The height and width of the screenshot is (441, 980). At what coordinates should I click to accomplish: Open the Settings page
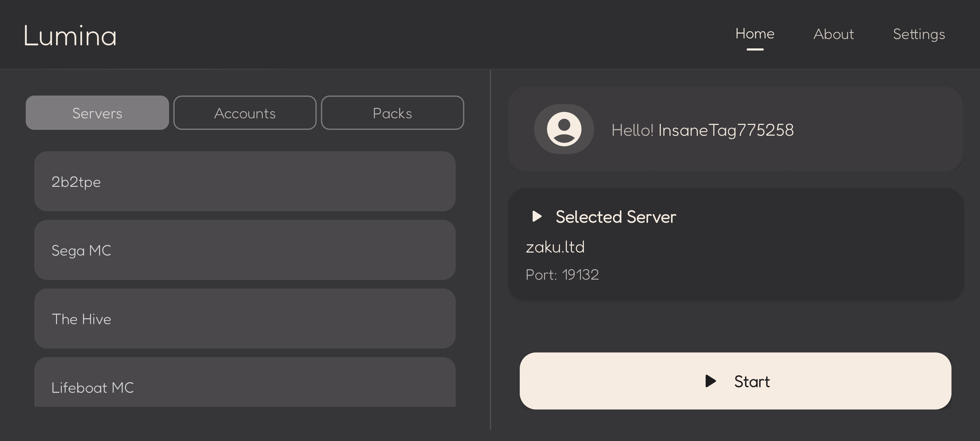click(919, 35)
